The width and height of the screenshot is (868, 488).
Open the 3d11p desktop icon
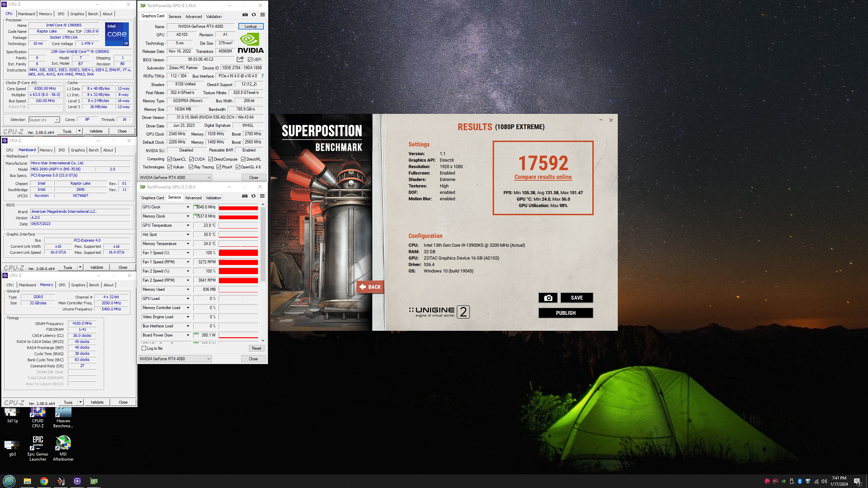click(12, 416)
